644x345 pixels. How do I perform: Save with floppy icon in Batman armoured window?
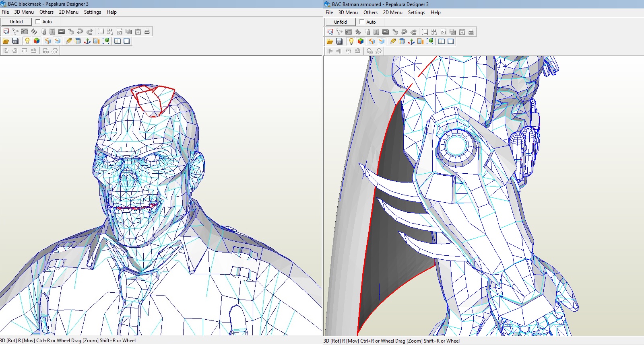coord(339,41)
